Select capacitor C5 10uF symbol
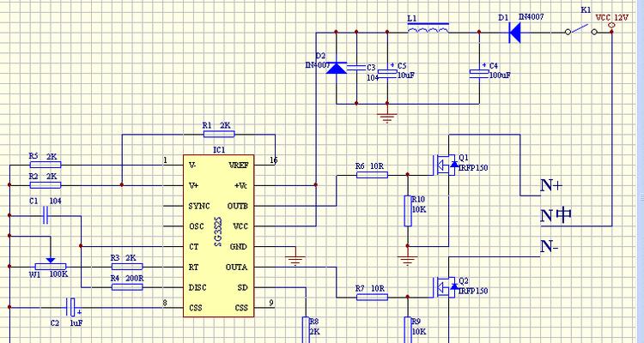This screenshot has width=644, height=343. 387,73
